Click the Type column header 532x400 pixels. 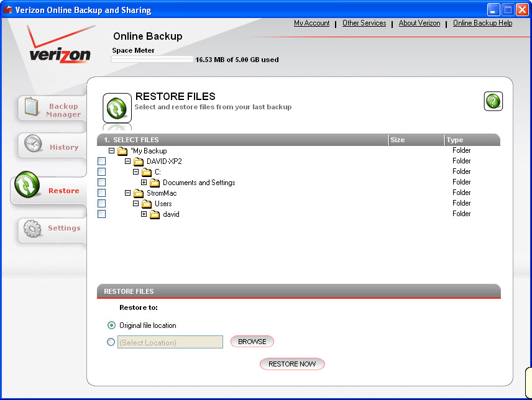(472, 140)
